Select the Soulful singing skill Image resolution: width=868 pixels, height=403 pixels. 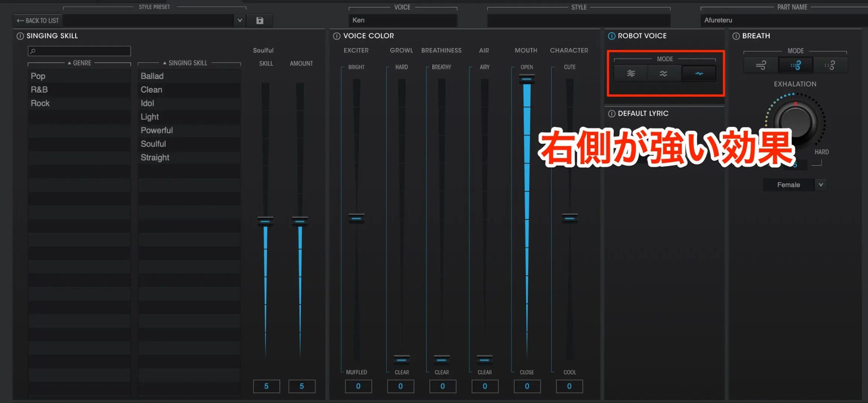153,144
